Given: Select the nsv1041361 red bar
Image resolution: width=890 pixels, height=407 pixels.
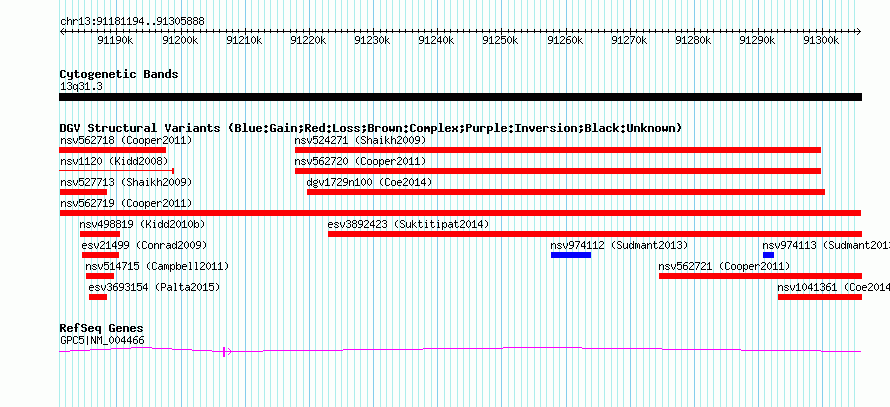Looking at the screenshot, I should point(820,297).
